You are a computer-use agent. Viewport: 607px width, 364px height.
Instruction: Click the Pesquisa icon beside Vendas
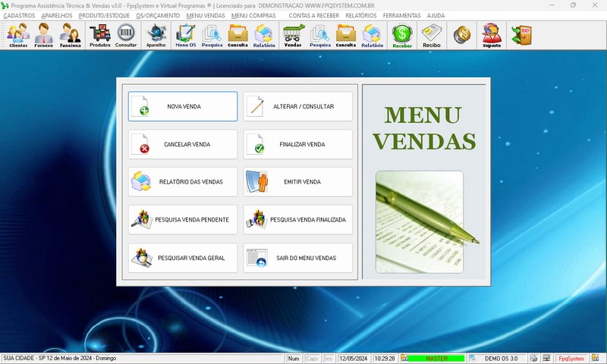point(320,35)
